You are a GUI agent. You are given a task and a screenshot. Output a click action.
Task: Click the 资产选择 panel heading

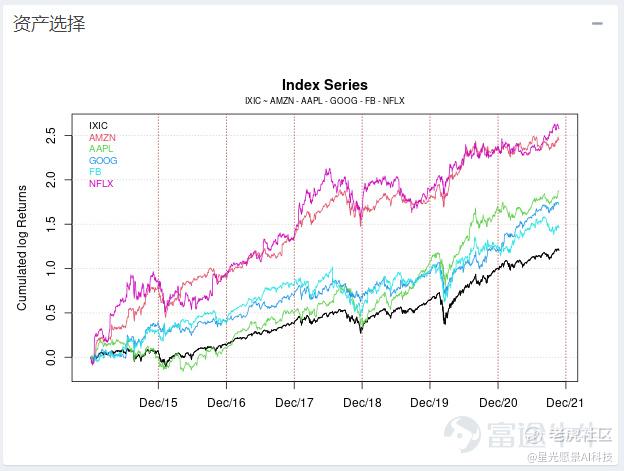(49, 24)
